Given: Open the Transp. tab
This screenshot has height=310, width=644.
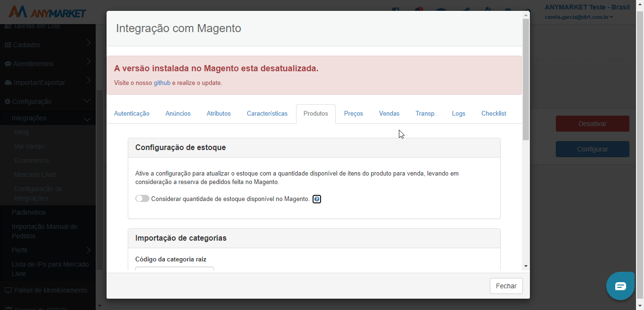Looking at the screenshot, I should 426,114.
